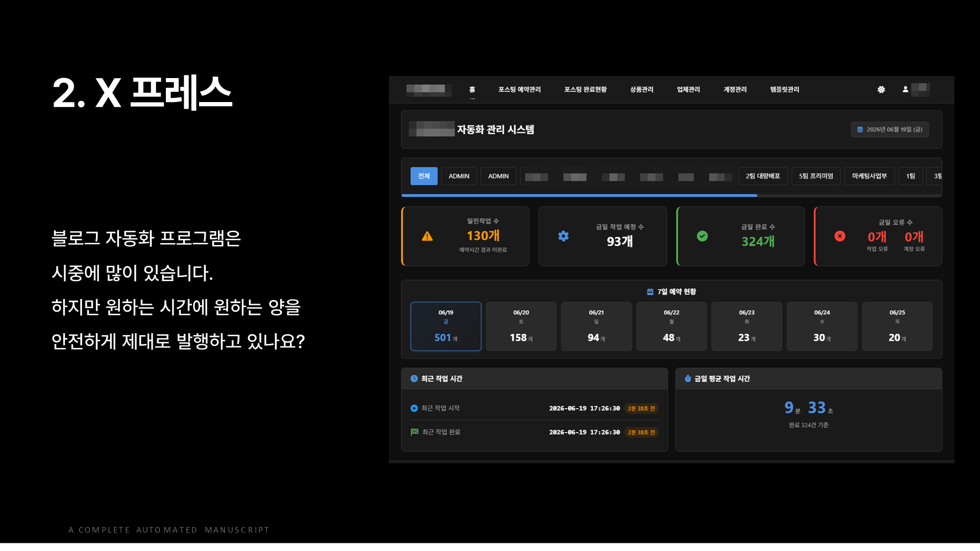Open the 포스팅 예약관리 menu

pos(519,89)
